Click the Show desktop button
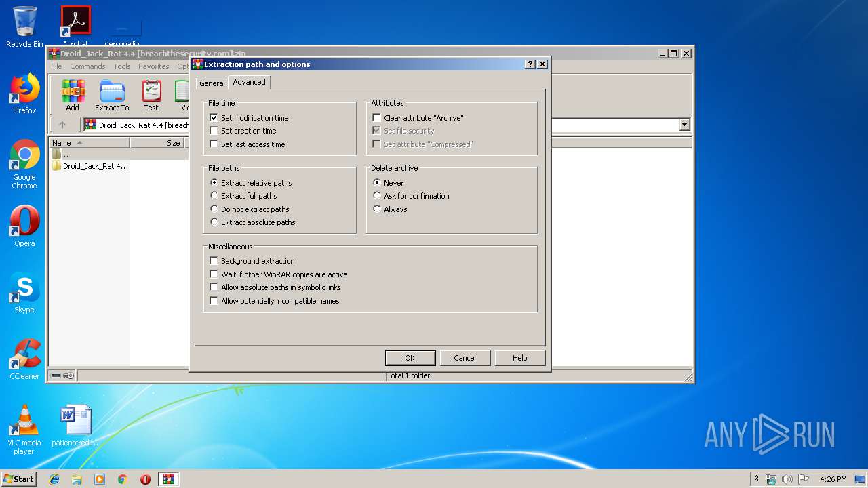 (x=861, y=479)
